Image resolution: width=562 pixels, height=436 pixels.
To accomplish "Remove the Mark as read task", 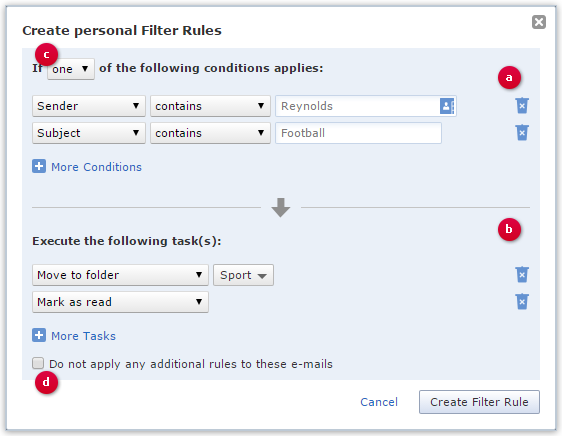I will pyautogui.click(x=522, y=302).
